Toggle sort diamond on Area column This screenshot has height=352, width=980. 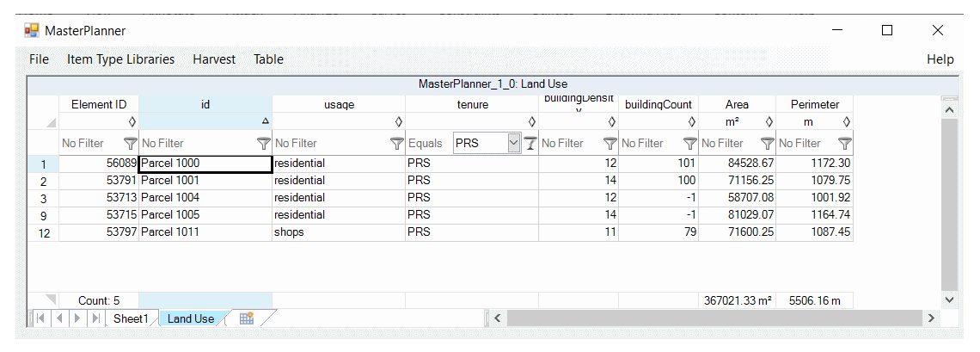pyautogui.click(x=769, y=121)
